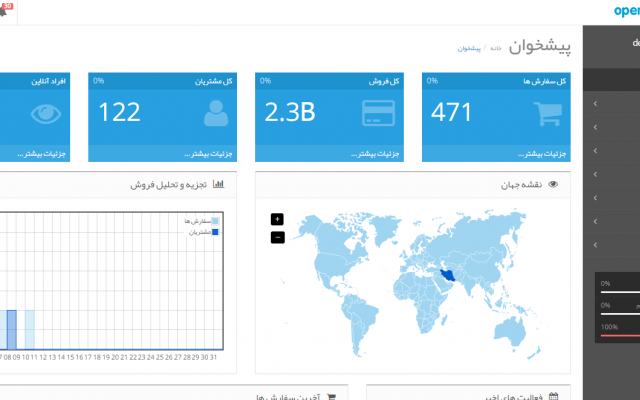Click the eye icon beside نقشه جهان heading
The image size is (640, 400).
click(553, 184)
